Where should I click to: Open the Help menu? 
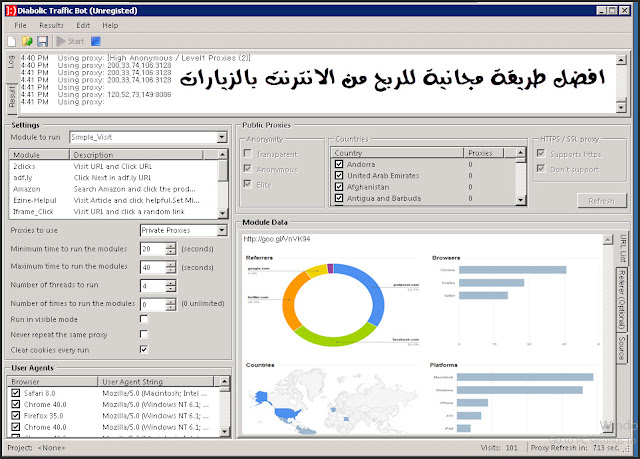tap(110, 25)
